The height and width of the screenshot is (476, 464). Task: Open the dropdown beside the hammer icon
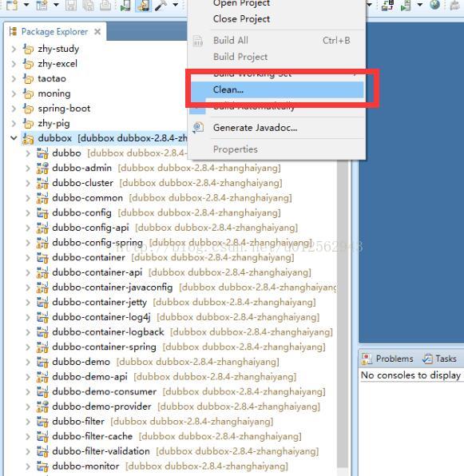[175, 5]
